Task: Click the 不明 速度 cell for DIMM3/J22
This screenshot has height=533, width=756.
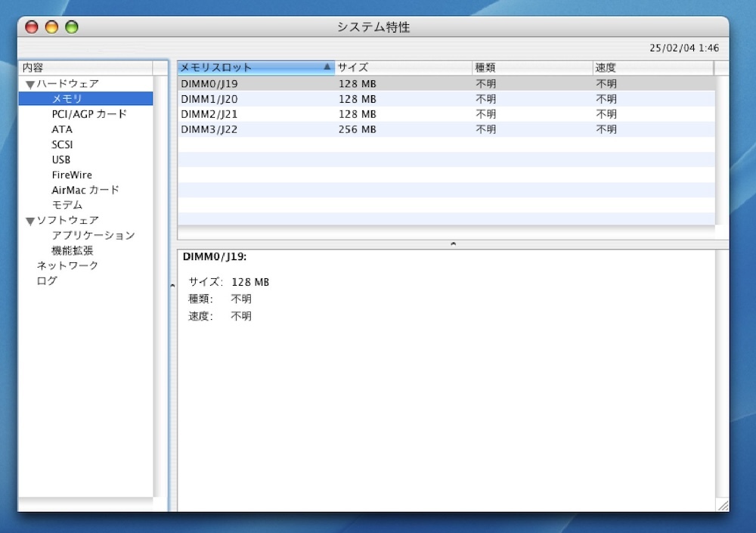Action: pyautogui.click(x=606, y=129)
